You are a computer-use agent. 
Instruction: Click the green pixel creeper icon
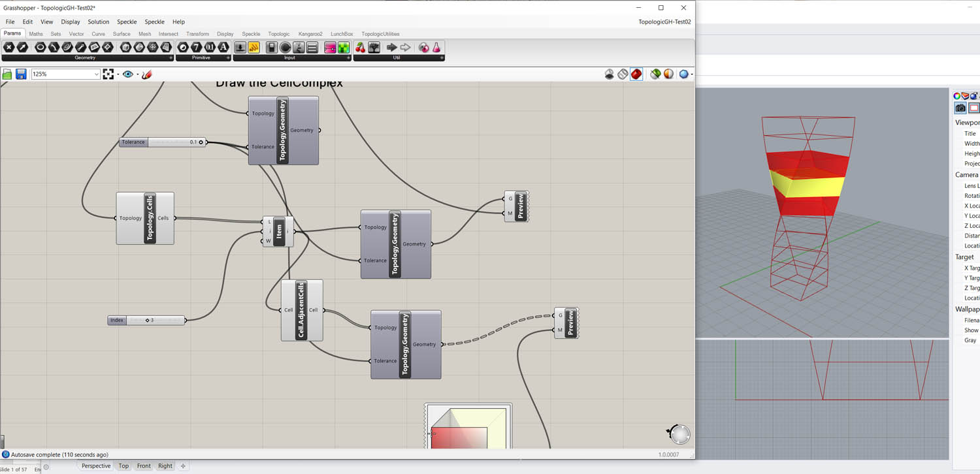pyautogui.click(x=344, y=48)
